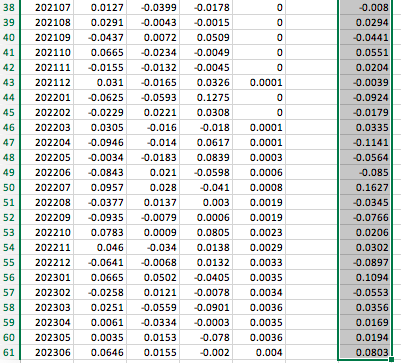Select cell containing 0.0127
The height and width of the screenshot is (363, 401).
click(100, 7)
